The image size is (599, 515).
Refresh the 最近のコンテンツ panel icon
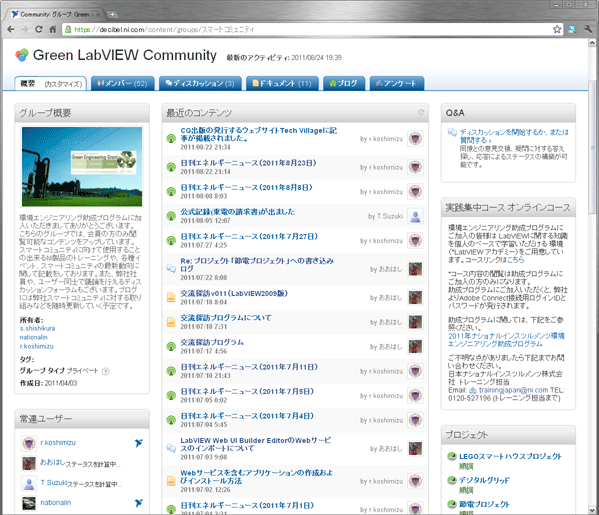pos(421,112)
